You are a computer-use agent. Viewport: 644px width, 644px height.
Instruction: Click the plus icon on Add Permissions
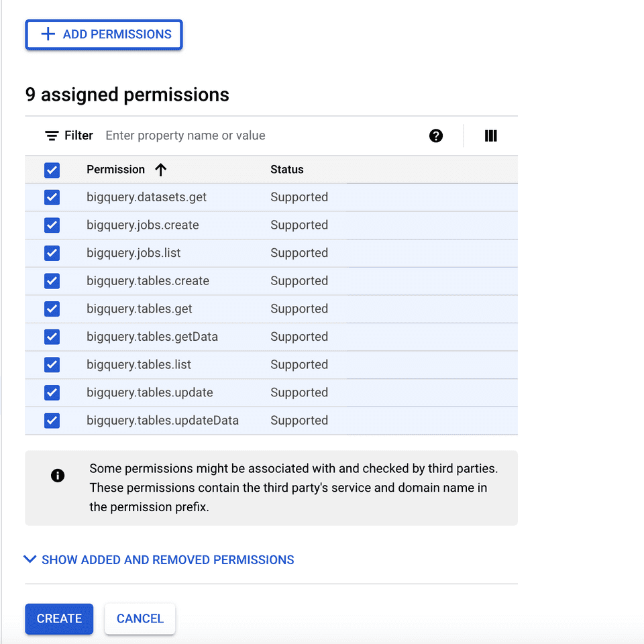point(48,34)
